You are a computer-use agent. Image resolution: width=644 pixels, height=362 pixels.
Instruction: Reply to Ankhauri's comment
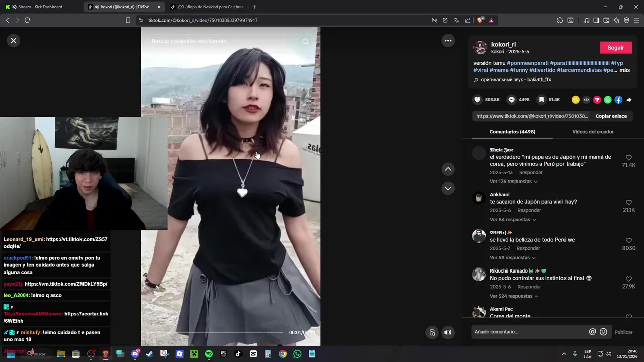tap(529, 210)
